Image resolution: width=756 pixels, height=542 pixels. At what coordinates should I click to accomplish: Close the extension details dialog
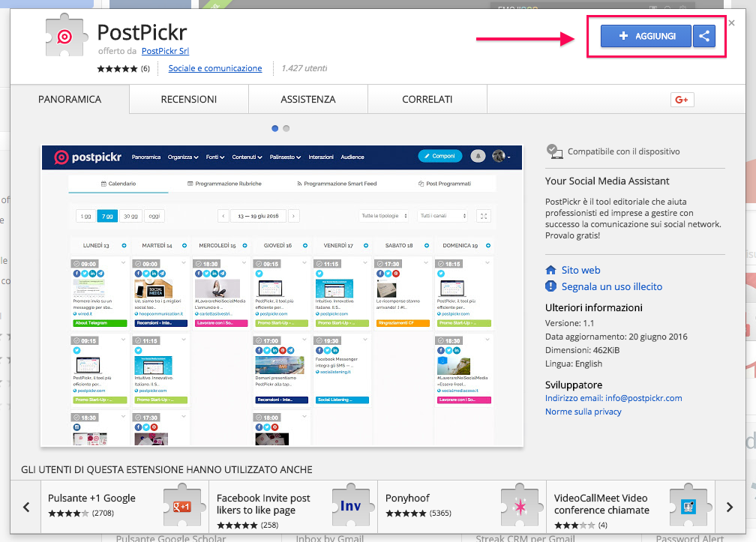[731, 23]
